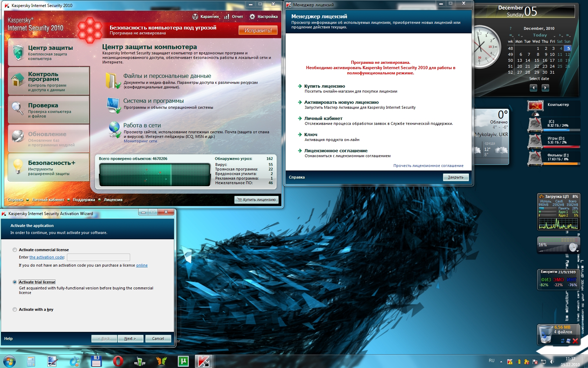Show hidden tray icons arrow

tap(501, 361)
